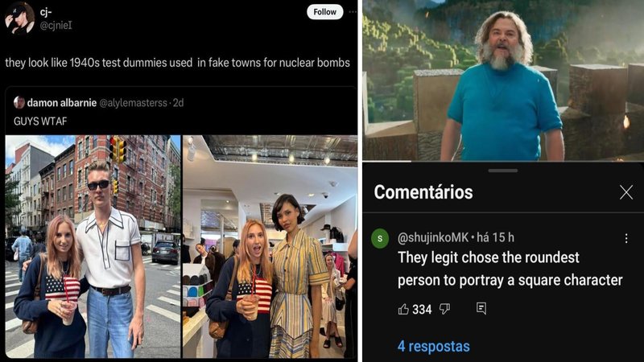
Task: Click the drag handle above Comentários
Action: pyautogui.click(x=503, y=171)
